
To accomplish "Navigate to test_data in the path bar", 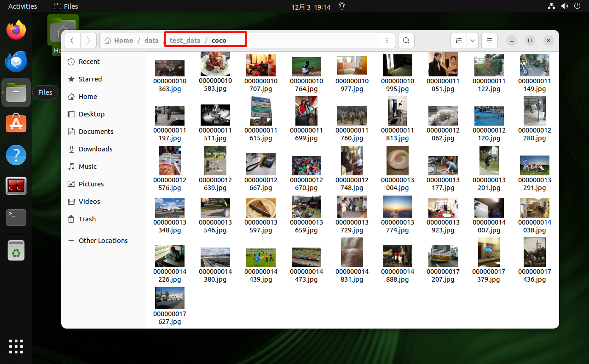I will point(185,40).
